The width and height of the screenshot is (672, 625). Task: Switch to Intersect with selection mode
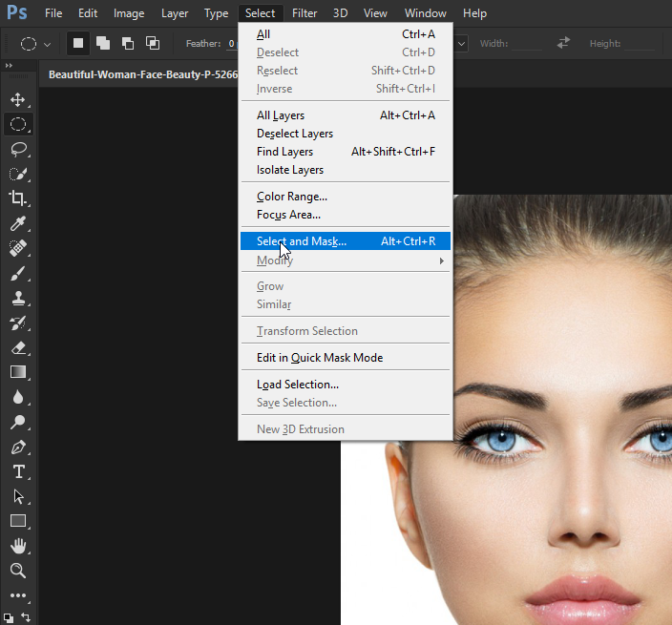tap(153, 43)
